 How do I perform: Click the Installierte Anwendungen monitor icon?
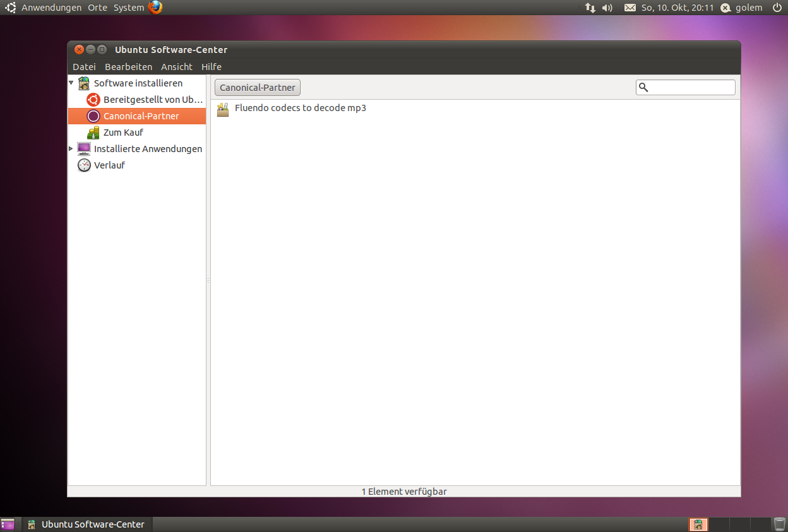click(83, 149)
